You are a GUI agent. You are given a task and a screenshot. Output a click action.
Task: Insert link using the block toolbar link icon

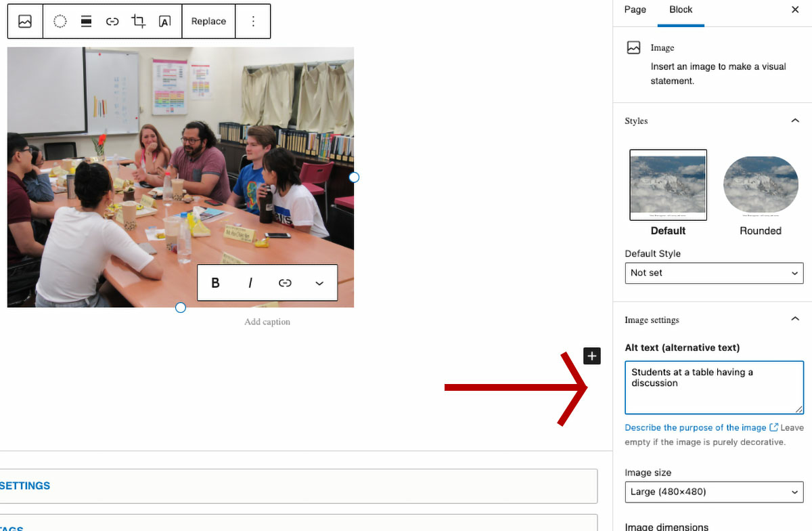pyautogui.click(x=112, y=21)
